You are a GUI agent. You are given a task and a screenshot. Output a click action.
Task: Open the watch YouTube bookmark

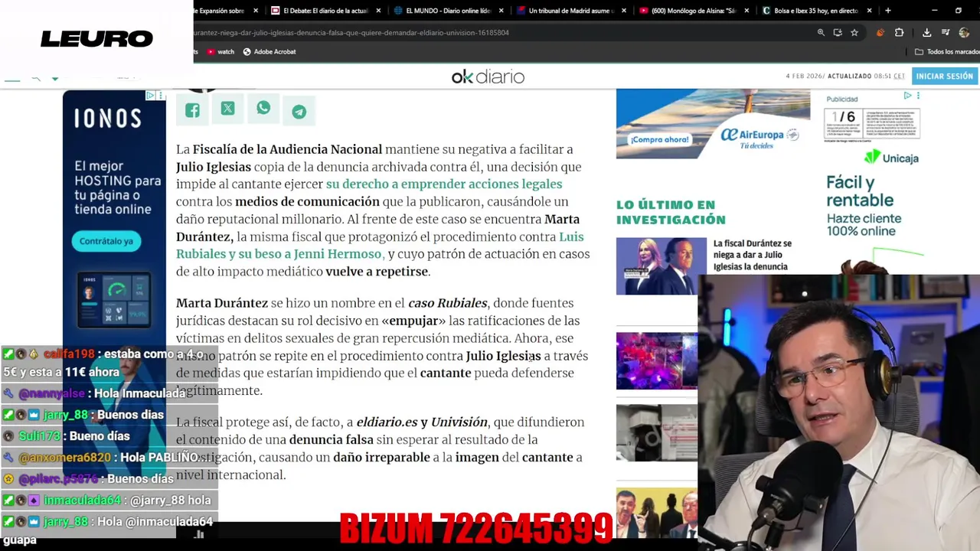pyautogui.click(x=220, y=51)
